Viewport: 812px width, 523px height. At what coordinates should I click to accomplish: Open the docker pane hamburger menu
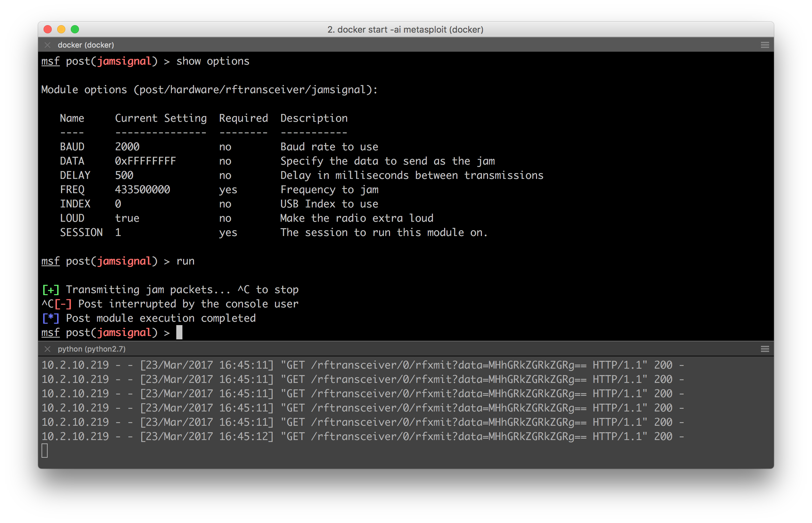[x=765, y=45]
